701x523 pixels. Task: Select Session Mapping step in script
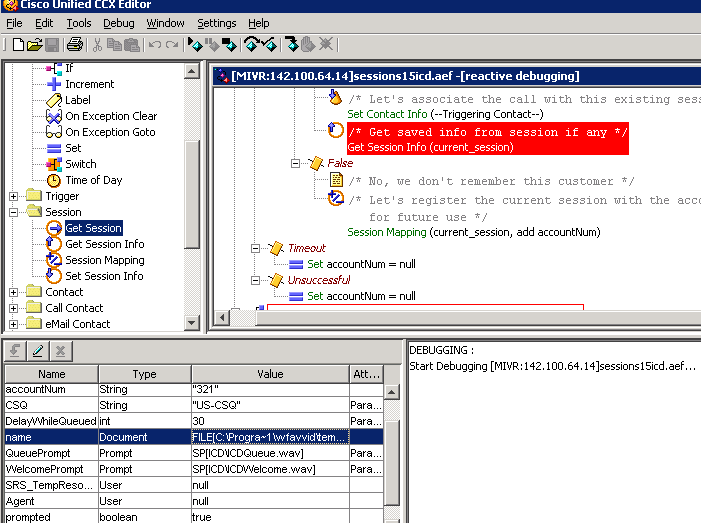coord(474,232)
